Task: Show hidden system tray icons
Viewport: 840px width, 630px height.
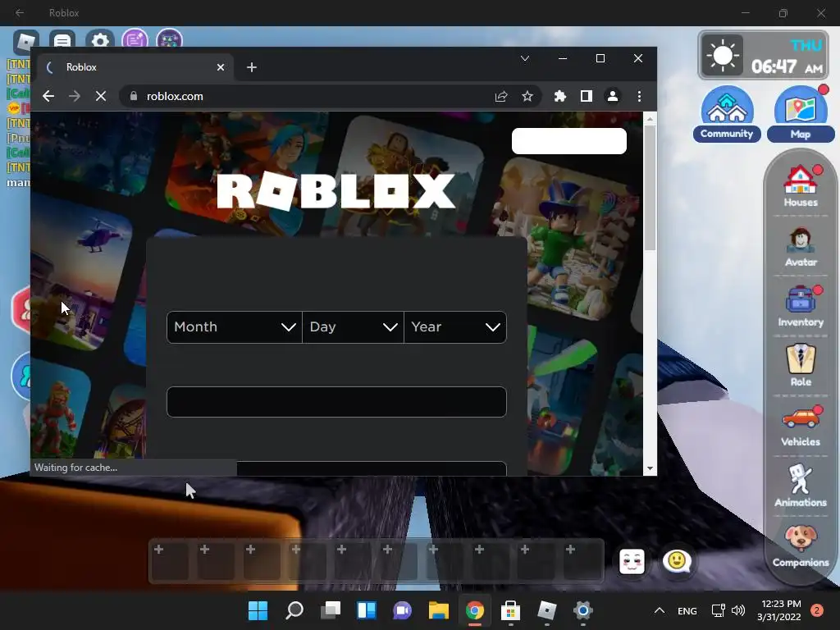Action: [x=660, y=610]
